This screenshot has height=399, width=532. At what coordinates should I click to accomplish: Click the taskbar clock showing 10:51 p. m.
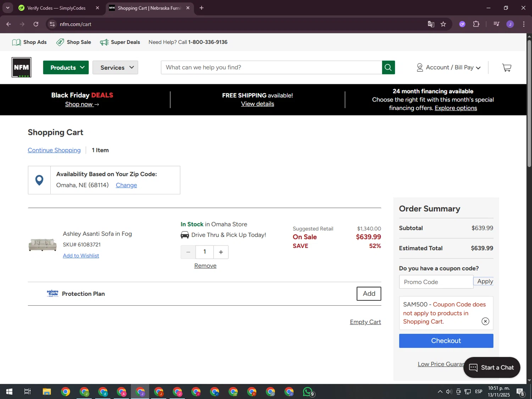(499, 392)
